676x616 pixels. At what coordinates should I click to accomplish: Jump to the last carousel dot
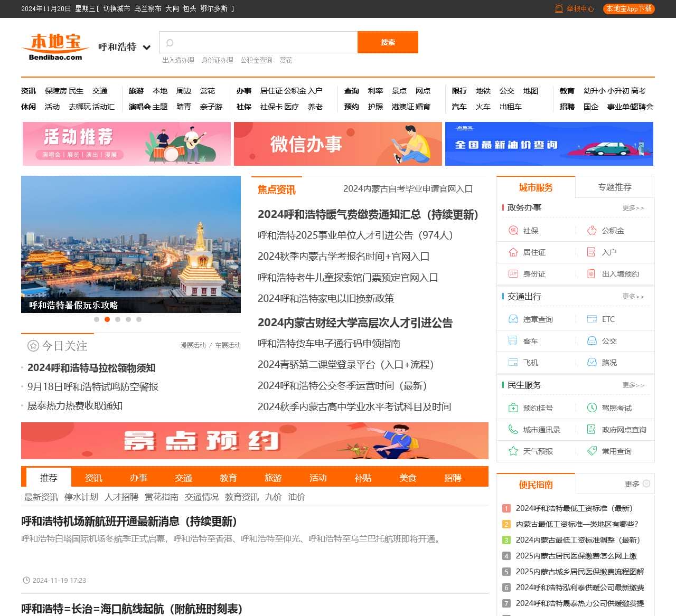pos(139,319)
